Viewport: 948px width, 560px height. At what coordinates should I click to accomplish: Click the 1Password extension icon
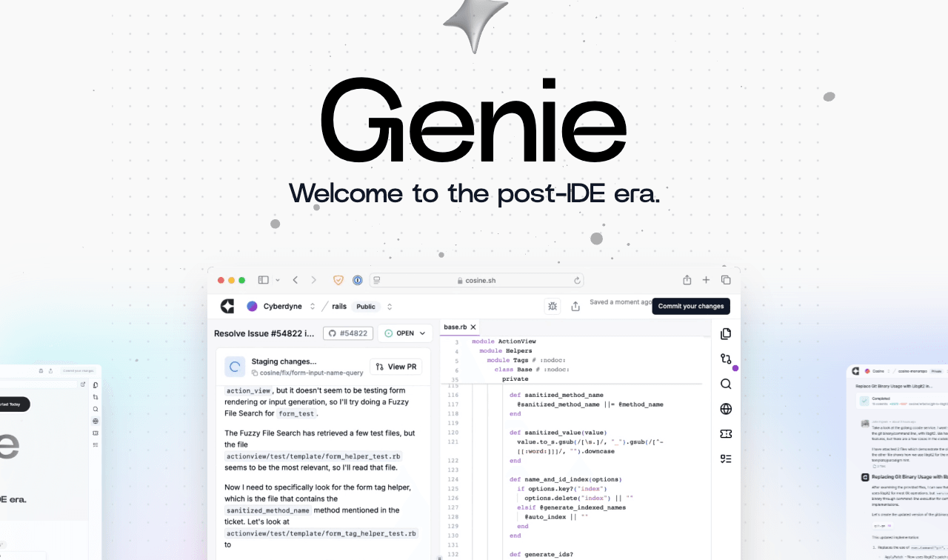[357, 280]
